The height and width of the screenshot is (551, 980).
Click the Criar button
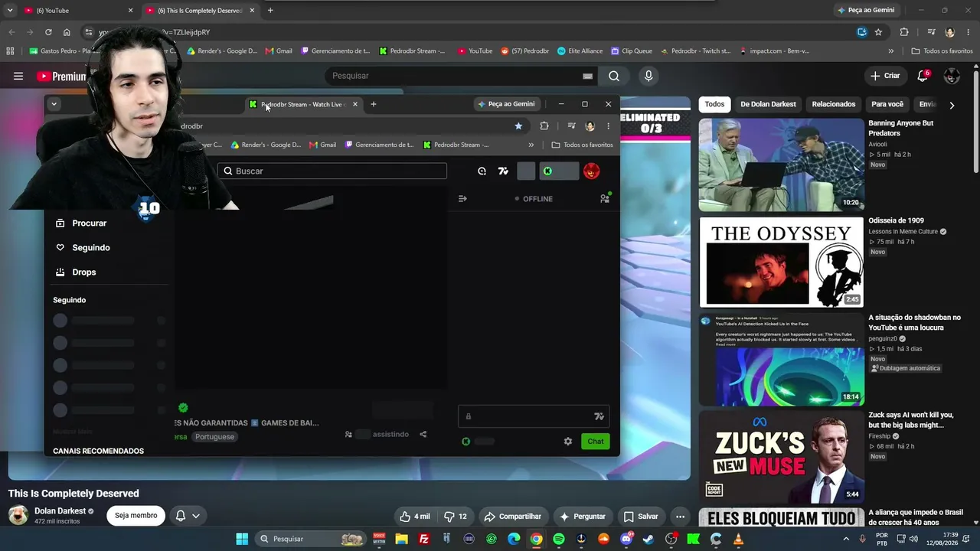click(885, 76)
